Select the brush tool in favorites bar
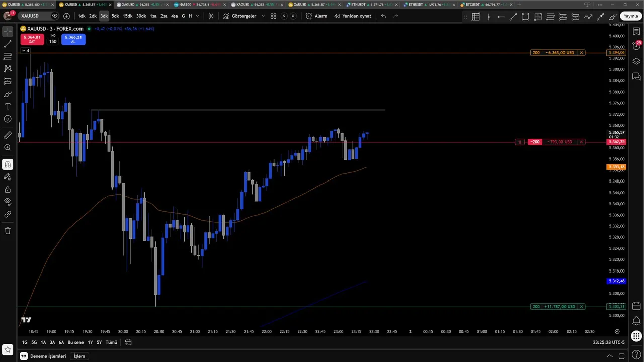Screen dimensions: 644x362 [x=613, y=17]
